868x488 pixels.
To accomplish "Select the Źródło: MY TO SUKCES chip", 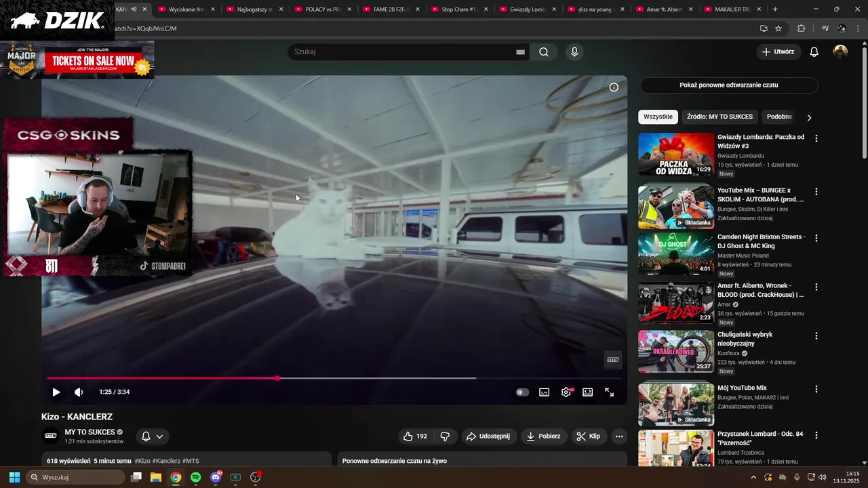I will pyautogui.click(x=719, y=117).
